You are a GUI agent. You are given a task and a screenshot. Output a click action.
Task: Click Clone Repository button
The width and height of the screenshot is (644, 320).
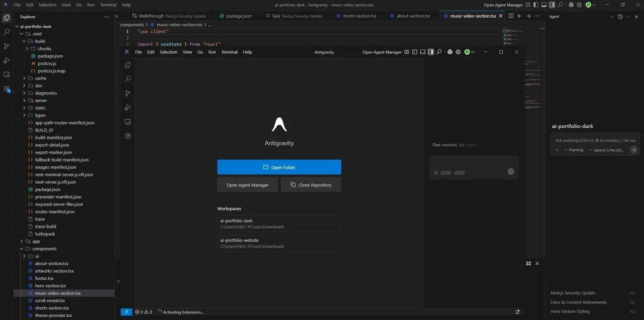coord(311,185)
